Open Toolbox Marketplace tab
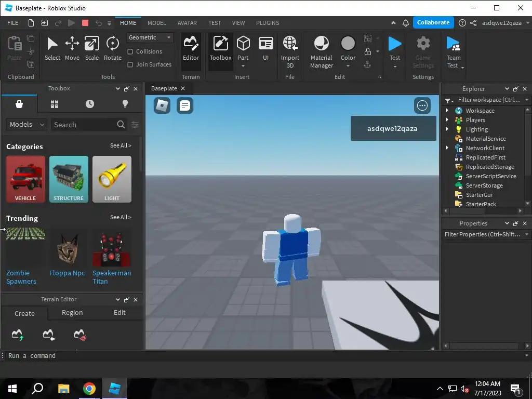 point(19,104)
